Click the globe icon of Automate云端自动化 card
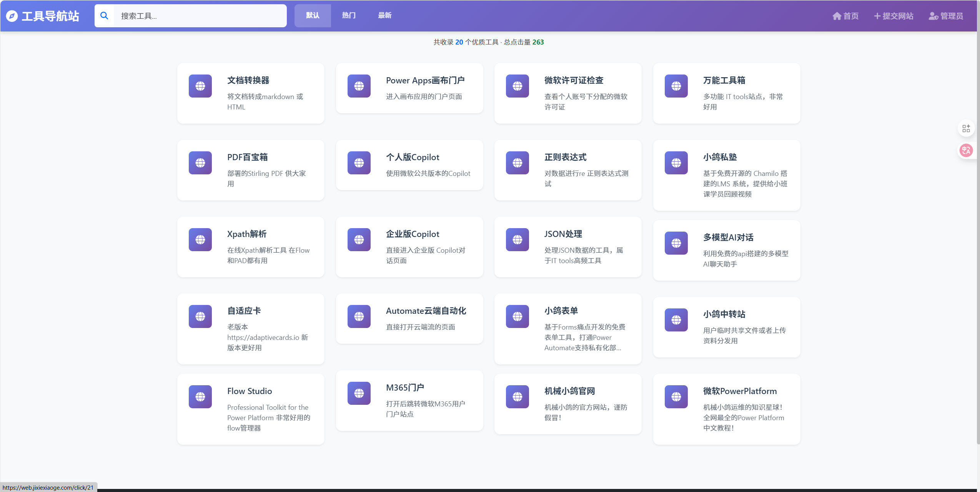 [359, 316]
